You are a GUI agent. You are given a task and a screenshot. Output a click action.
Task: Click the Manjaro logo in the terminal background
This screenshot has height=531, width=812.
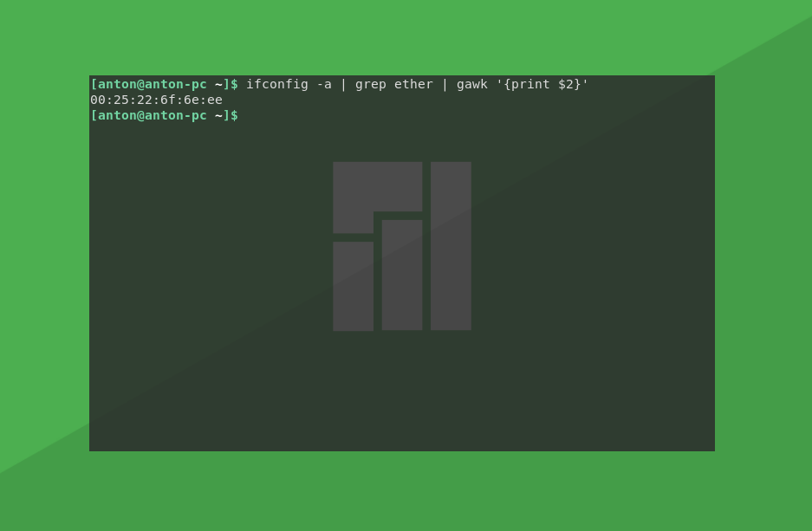[402, 246]
